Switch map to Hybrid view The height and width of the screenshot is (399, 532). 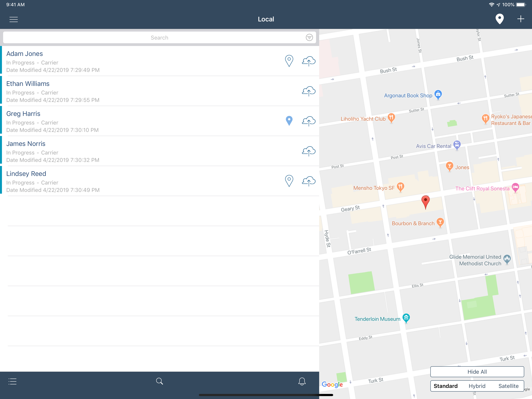477,386
